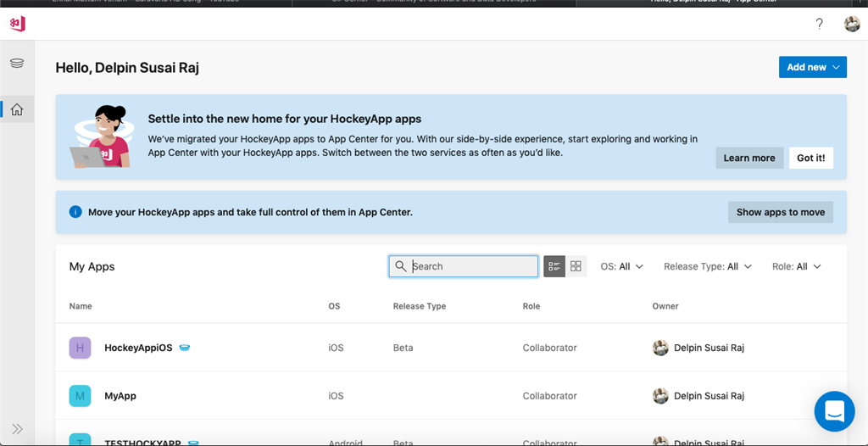Click Show apps to move button
The height and width of the screenshot is (446, 868).
tap(781, 212)
